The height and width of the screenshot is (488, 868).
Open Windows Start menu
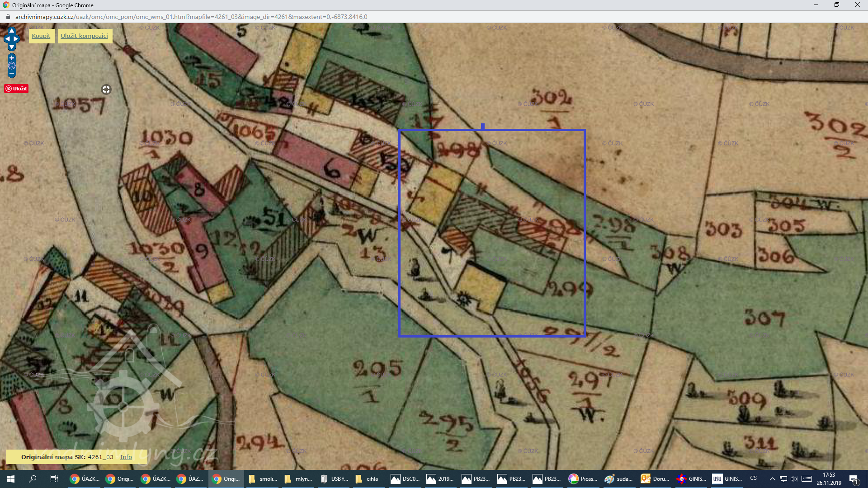pyautogui.click(x=11, y=479)
